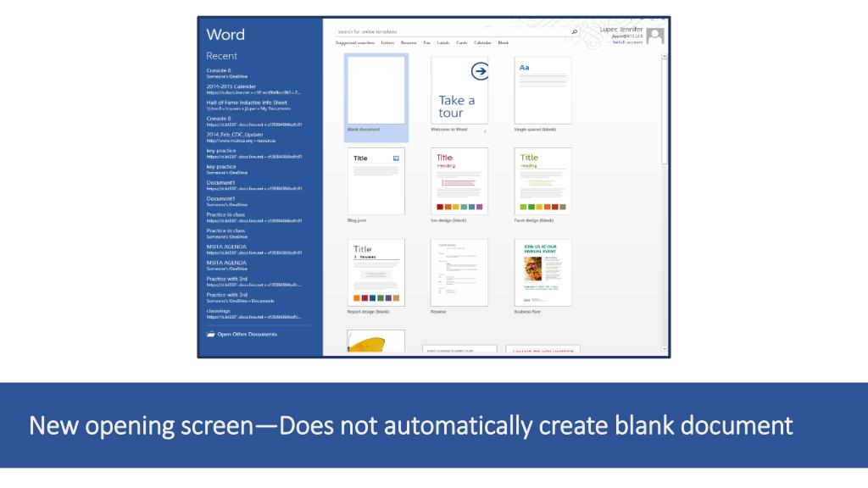Open recent Document1 from docs.live.net
This screenshot has height=488, width=868.
tap(254, 186)
